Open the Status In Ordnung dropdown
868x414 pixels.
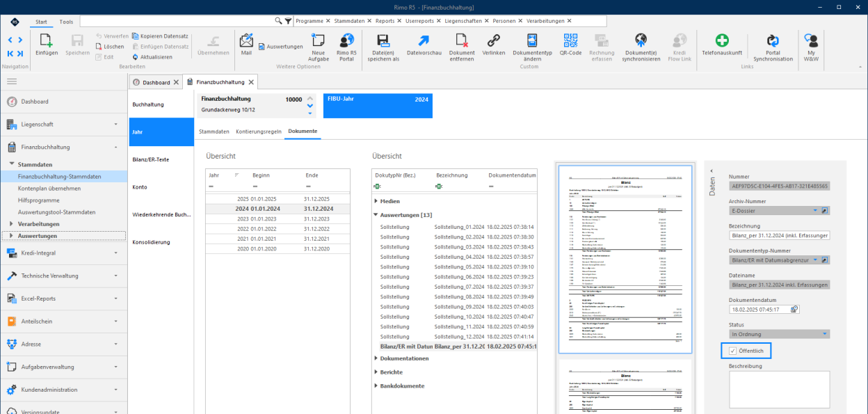[826, 334]
